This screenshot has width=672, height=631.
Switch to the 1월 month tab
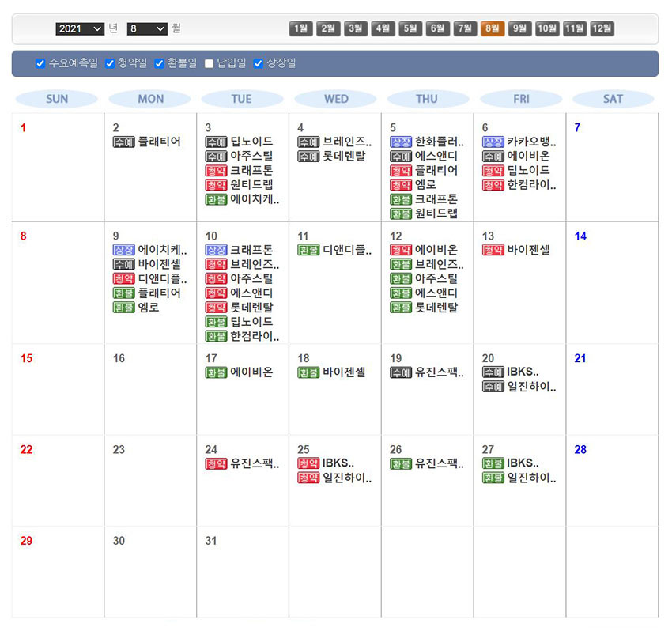click(301, 28)
